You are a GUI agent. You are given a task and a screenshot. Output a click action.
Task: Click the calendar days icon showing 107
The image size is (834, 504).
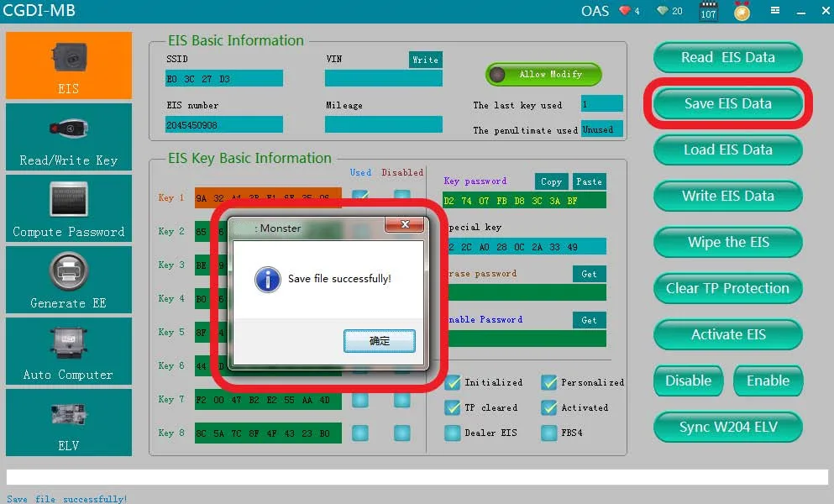click(x=708, y=11)
